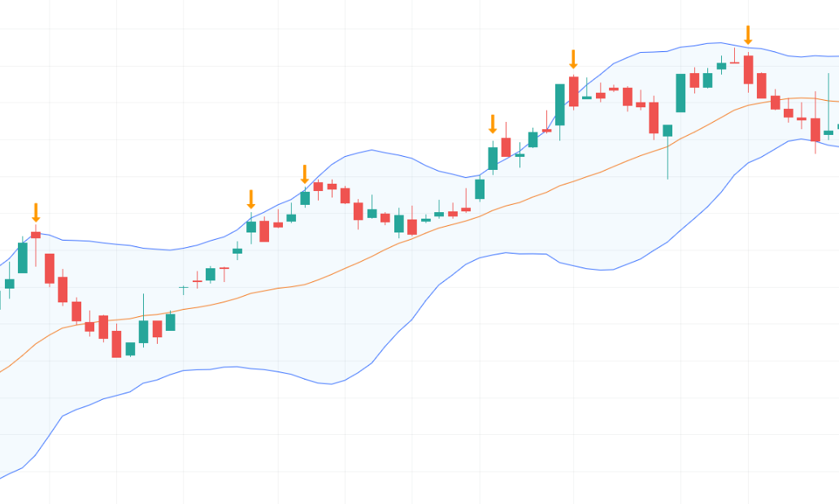
Task: Select red candle under the rightmost arrow
Action: click(748, 69)
